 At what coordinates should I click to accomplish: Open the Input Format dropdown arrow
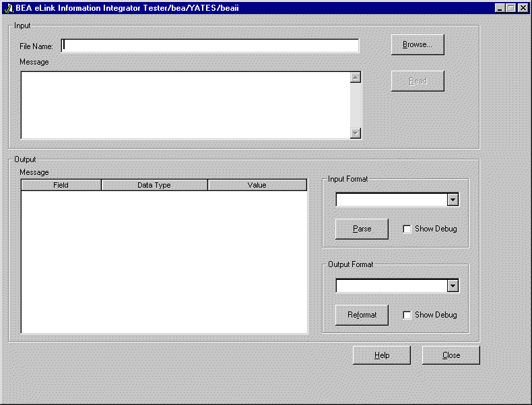click(x=453, y=200)
